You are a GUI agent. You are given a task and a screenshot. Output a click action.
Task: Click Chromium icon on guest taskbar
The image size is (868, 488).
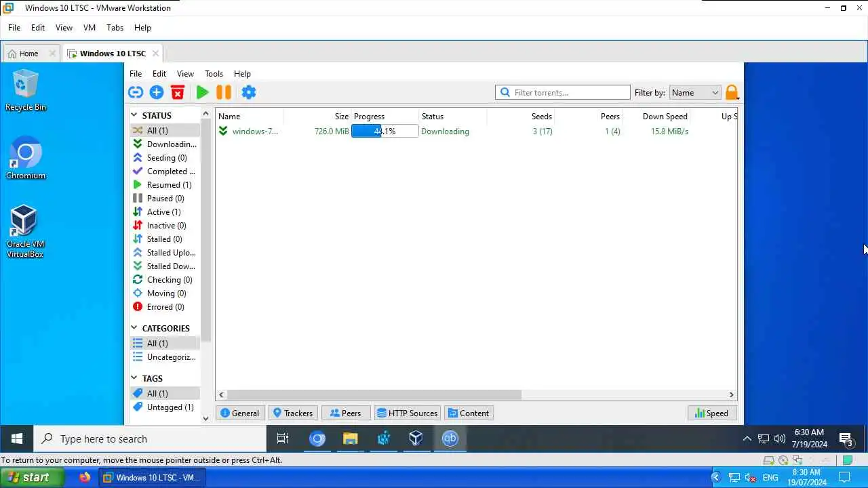coord(317,439)
